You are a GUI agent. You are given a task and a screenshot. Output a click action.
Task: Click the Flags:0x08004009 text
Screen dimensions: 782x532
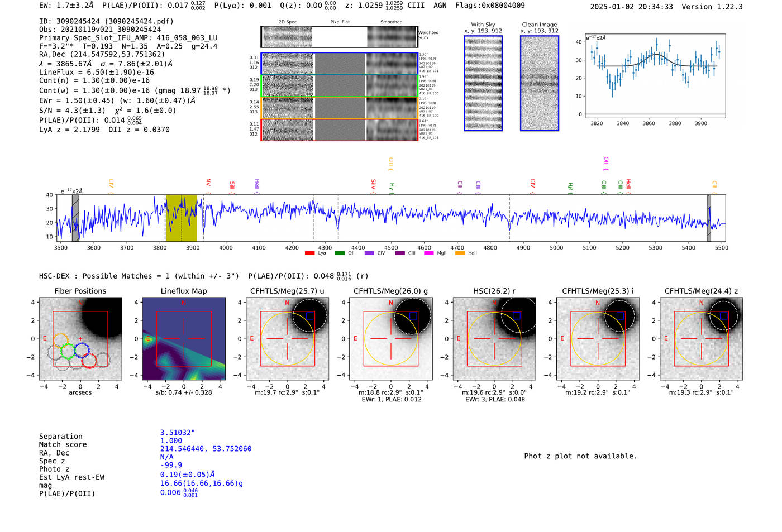click(x=490, y=6)
